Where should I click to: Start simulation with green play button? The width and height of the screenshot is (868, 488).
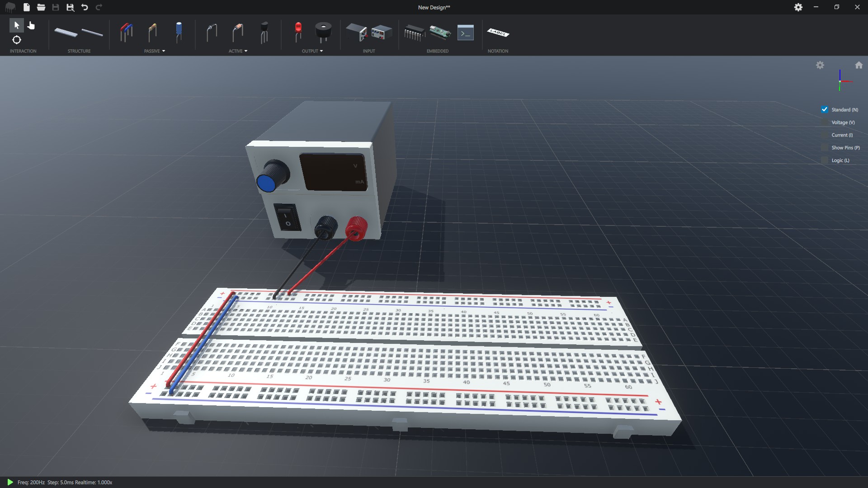pos(10,482)
